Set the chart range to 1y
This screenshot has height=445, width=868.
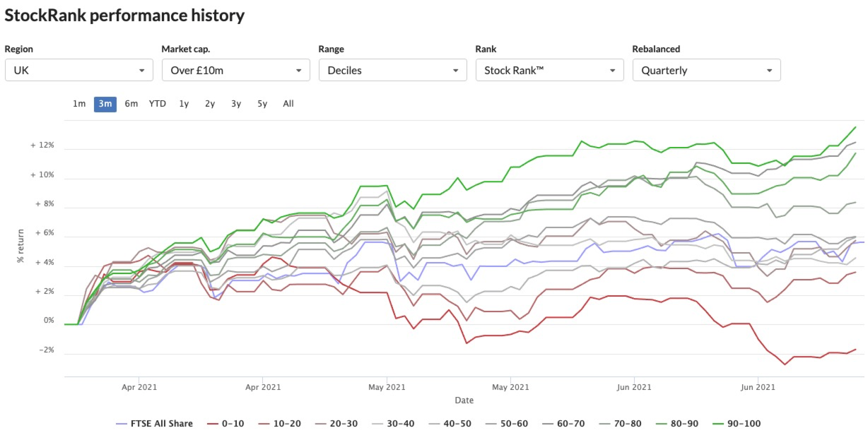(x=184, y=104)
